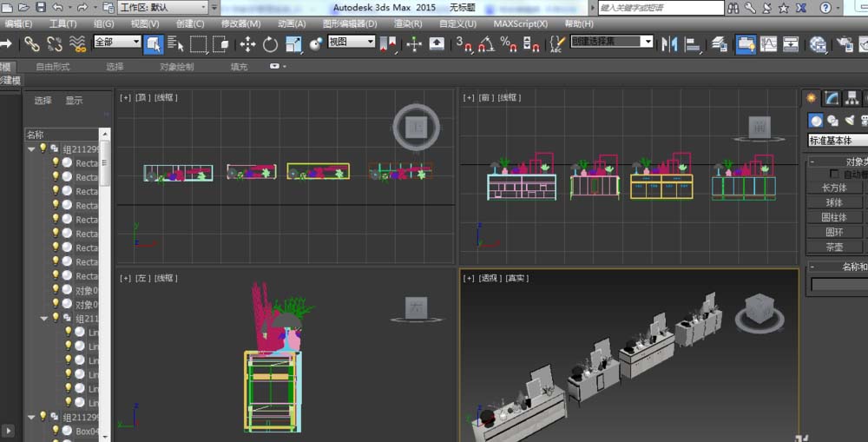Activate the Rotate tool
Image resolution: width=868 pixels, height=442 pixels.
(x=271, y=43)
